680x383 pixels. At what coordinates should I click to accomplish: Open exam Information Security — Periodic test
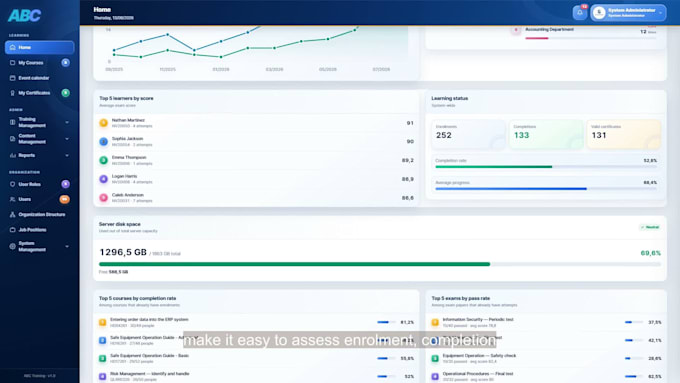pos(546,322)
